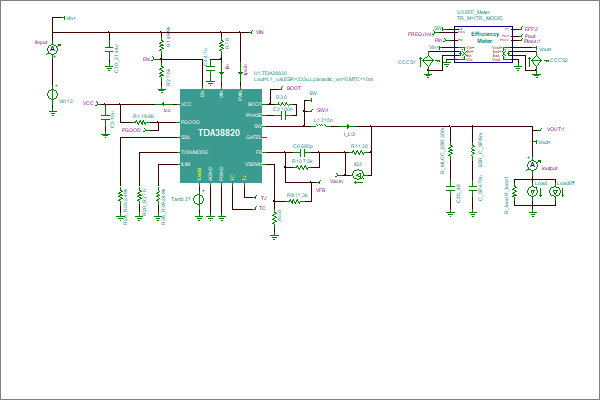Click the TJ net label
This screenshot has height=400, width=600.
[x=264, y=198]
